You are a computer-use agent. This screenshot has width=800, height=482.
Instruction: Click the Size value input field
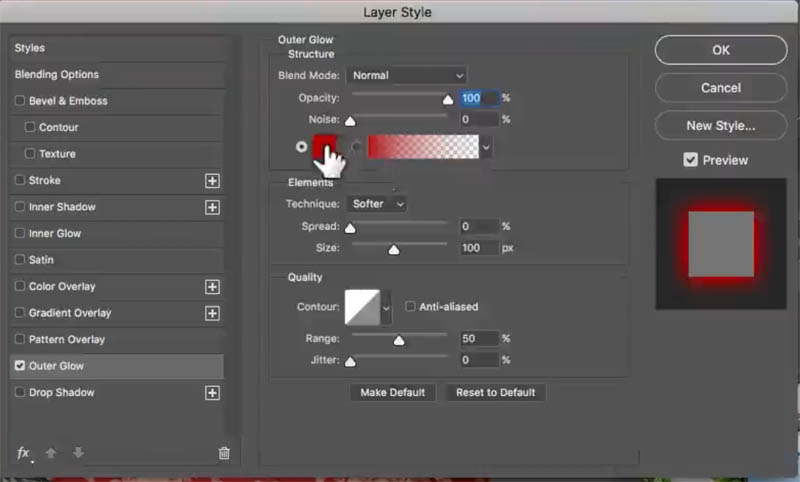[x=478, y=248]
